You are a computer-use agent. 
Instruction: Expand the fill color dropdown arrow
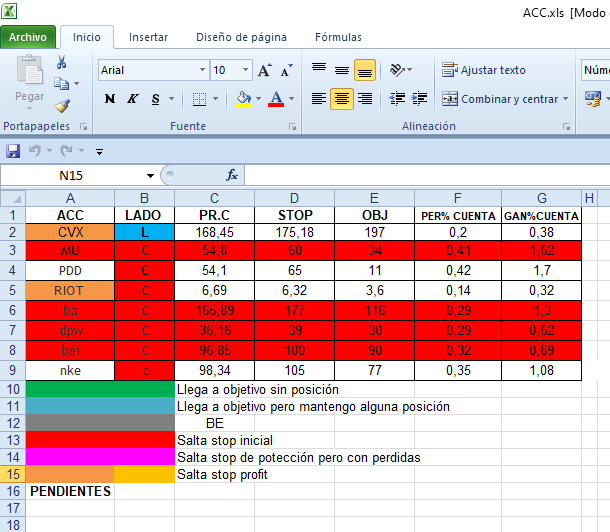[258, 99]
